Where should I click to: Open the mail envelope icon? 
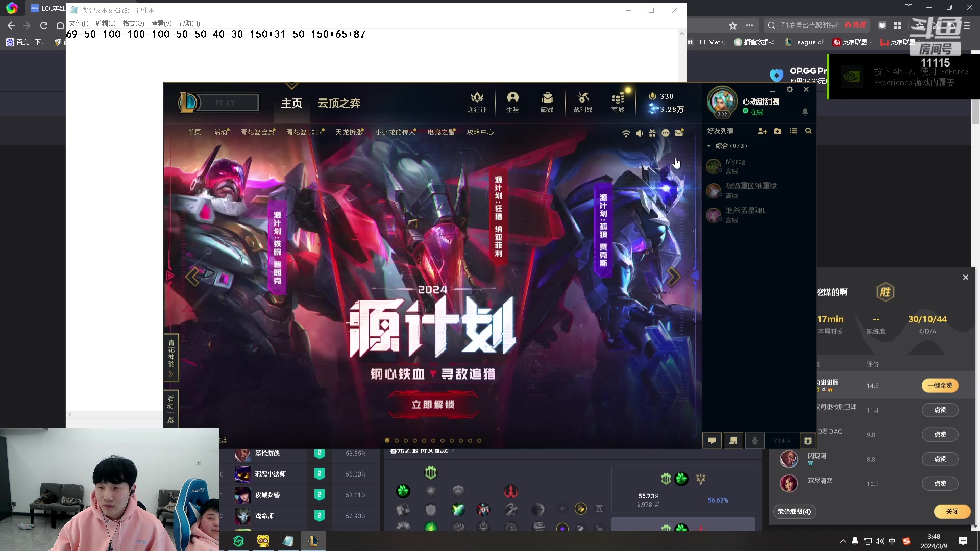pyautogui.click(x=679, y=133)
